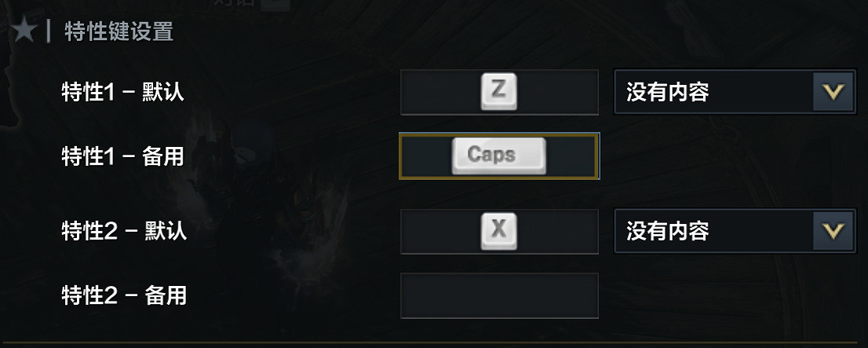The width and height of the screenshot is (868, 348).
Task: Select the 特性2 - 默认 label
Action: (124, 232)
